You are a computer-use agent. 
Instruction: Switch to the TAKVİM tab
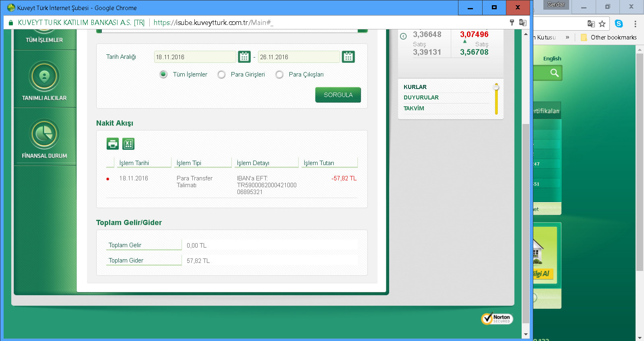(x=414, y=108)
